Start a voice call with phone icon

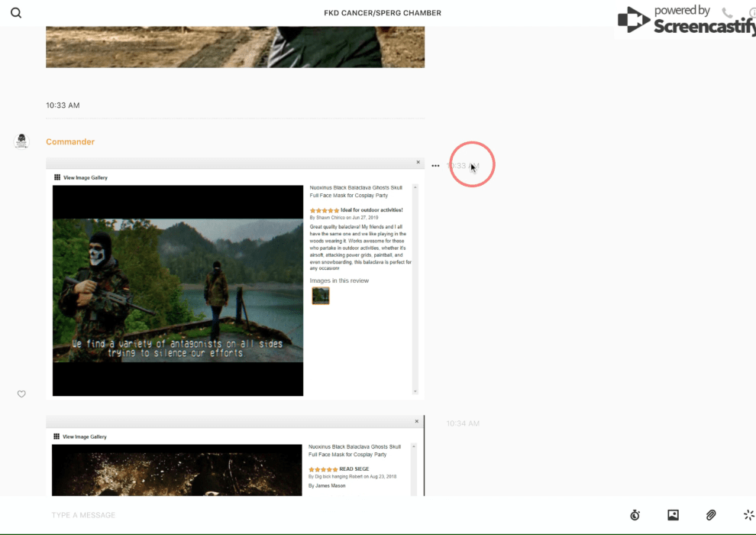(727, 13)
